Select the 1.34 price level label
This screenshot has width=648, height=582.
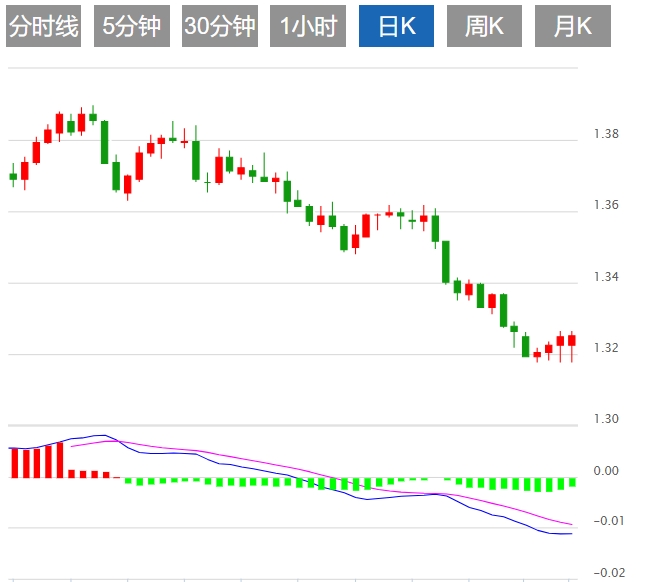(x=606, y=277)
